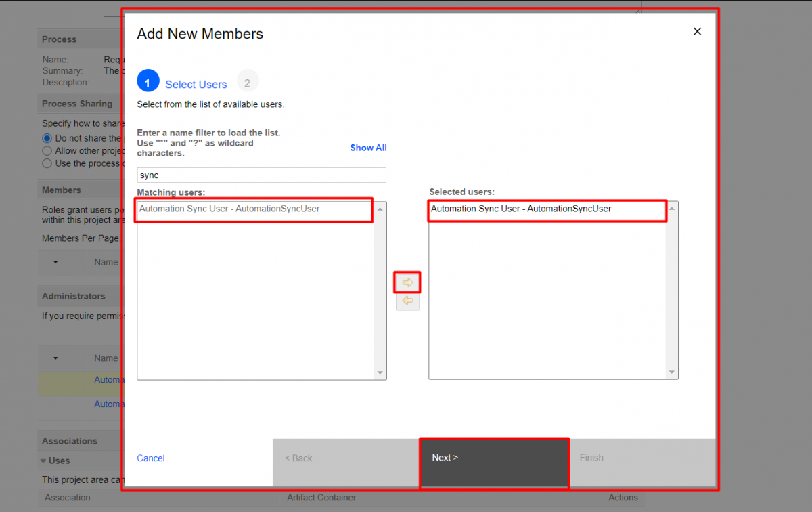
Task: Click the step 2 circle indicator
Action: 247,83
